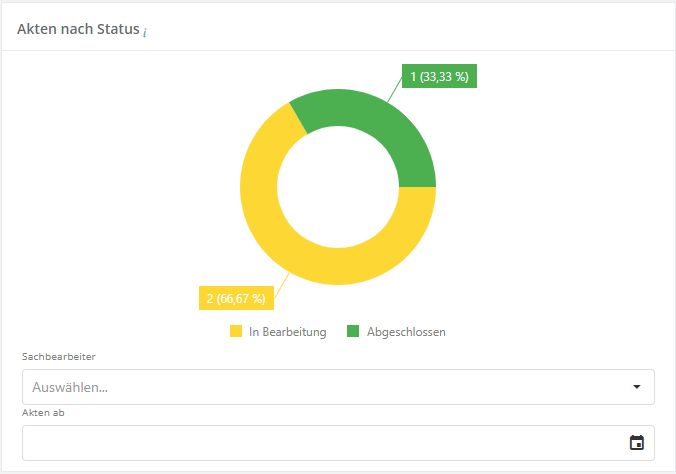Toggle the In Bearbeitung legend text
Viewport: 676px width, 474px height.
[287, 332]
